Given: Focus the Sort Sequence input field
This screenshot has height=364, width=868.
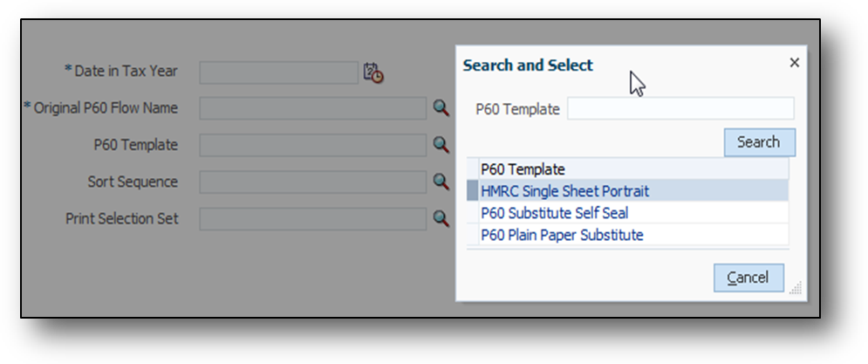Looking at the screenshot, I should [312, 182].
